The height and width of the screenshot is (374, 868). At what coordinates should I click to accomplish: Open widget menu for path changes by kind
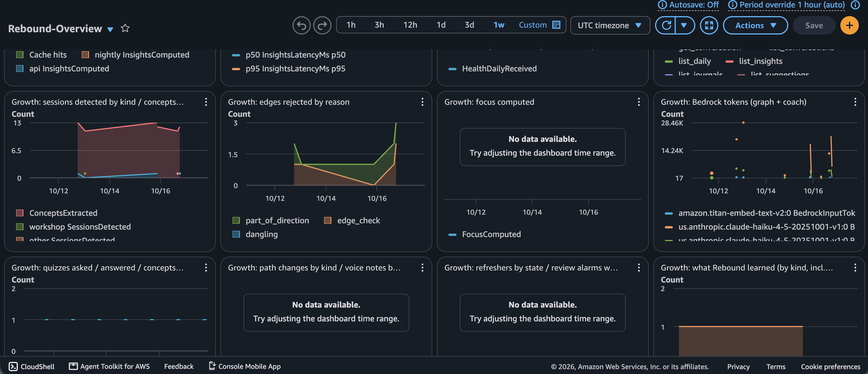(x=422, y=268)
